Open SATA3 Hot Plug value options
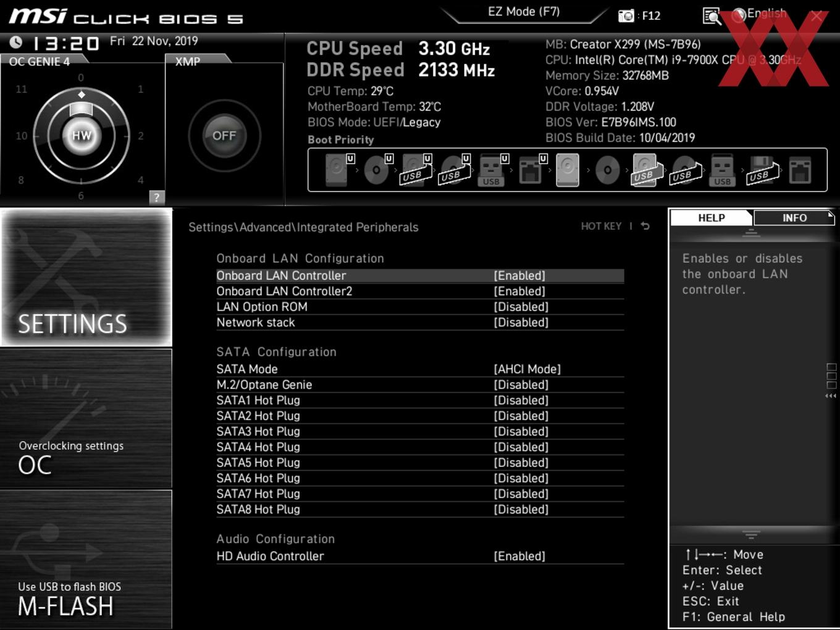Image resolution: width=840 pixels, height=630 pixels. point(521,431)
